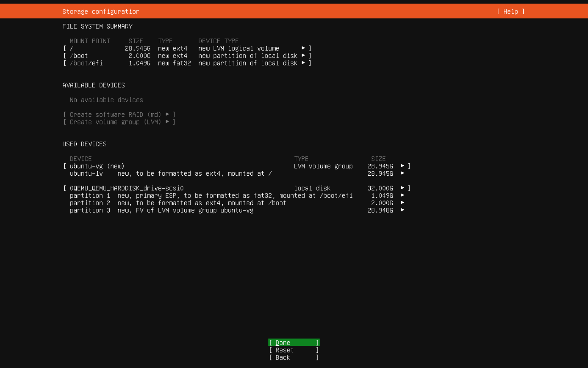Select the / mount point row
The image size is (588, 368).
[x=72, y=48]
